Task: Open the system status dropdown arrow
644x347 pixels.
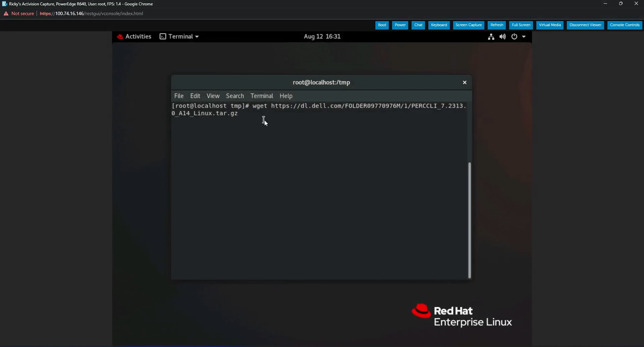Action: (x=523, y=37)
